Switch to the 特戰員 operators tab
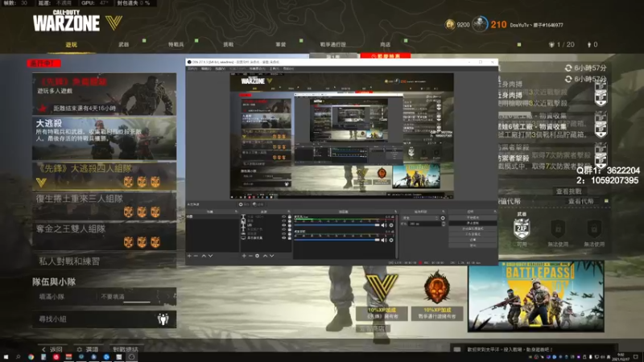644x362 pixels. coord(175,44)
